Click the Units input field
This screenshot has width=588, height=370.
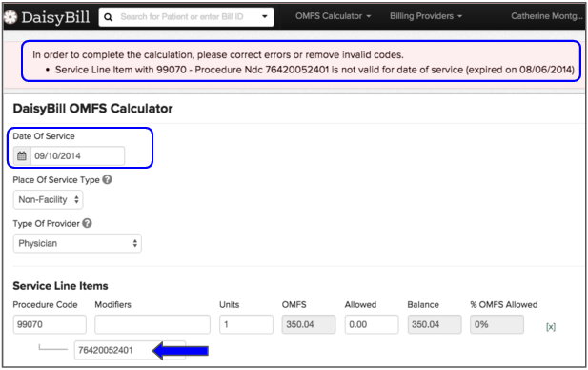point(247,324)
